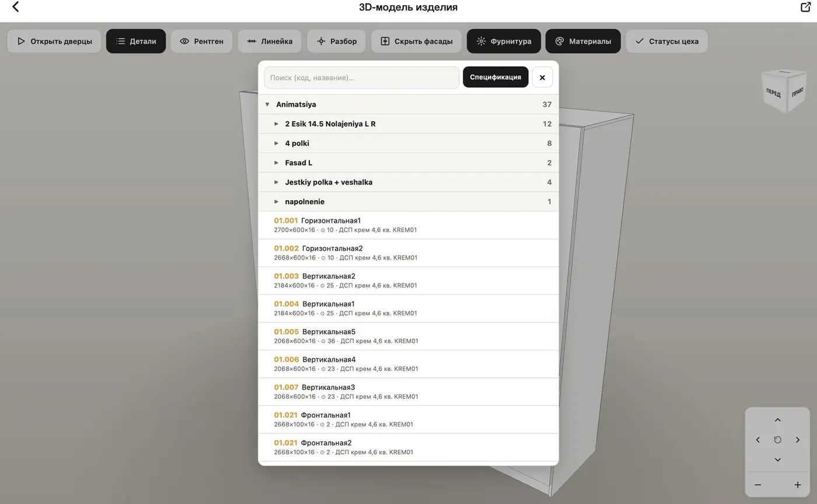817x504 pixels.
Task: Select part 01.003 Вертикальная2
Action: coord(408,281)
